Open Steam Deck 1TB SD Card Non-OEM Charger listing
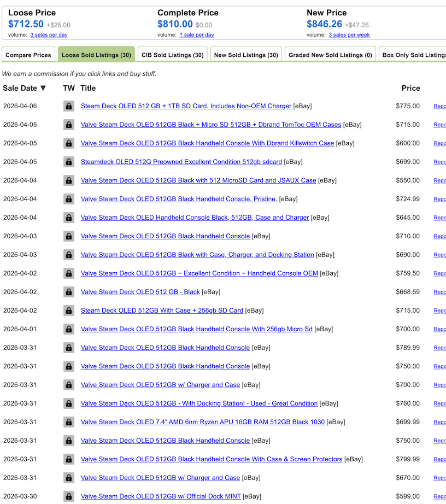 click(x=186, y=106)
